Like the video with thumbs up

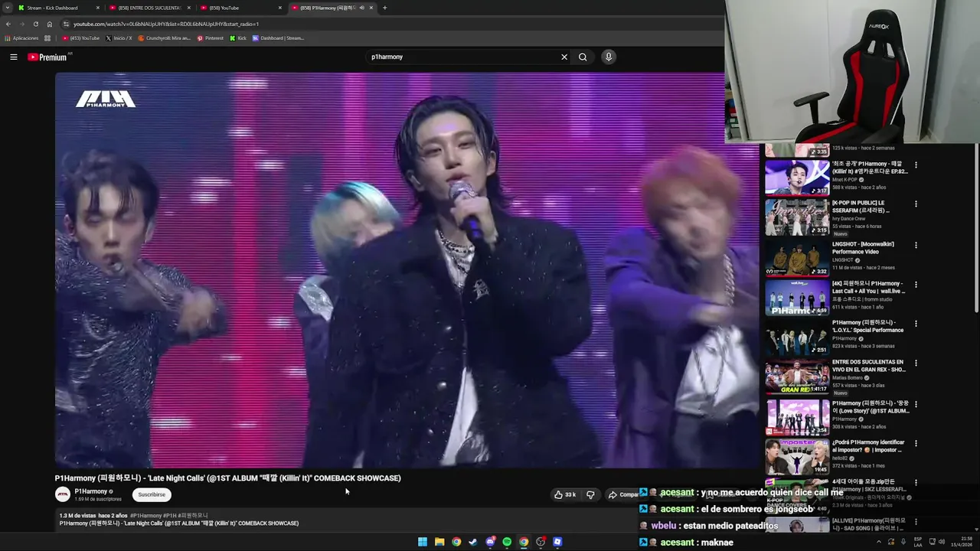[565, 494]
